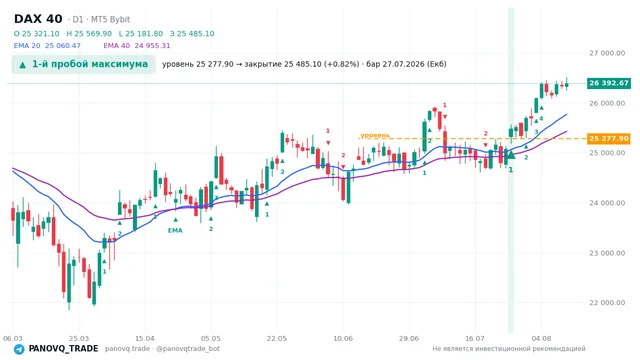640x360 pixels.
Task: Click the 25.03 date axis label
Action: (x=79, y=338)
